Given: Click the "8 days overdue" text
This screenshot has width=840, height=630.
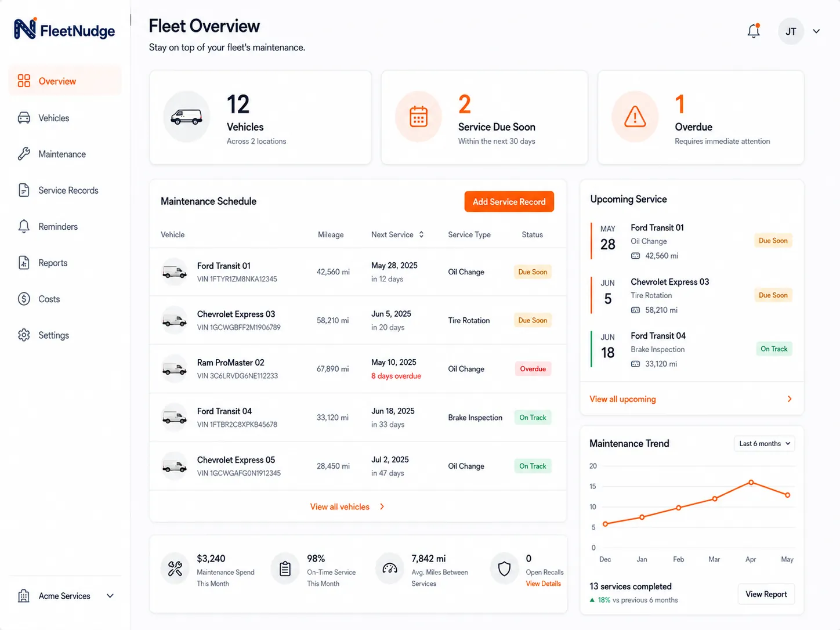Looking at the screenshot, I should pyautogui.click(x=396, y=376).
